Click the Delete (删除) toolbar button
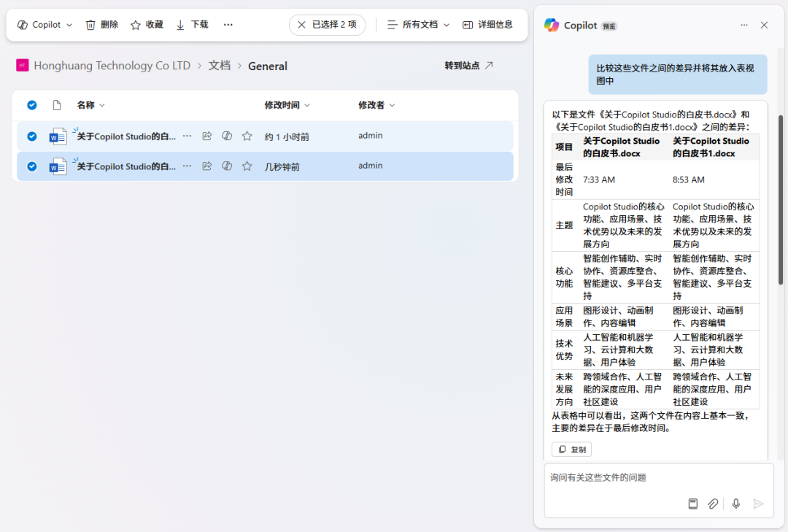788x532 pixels. (x=102, y=25)
